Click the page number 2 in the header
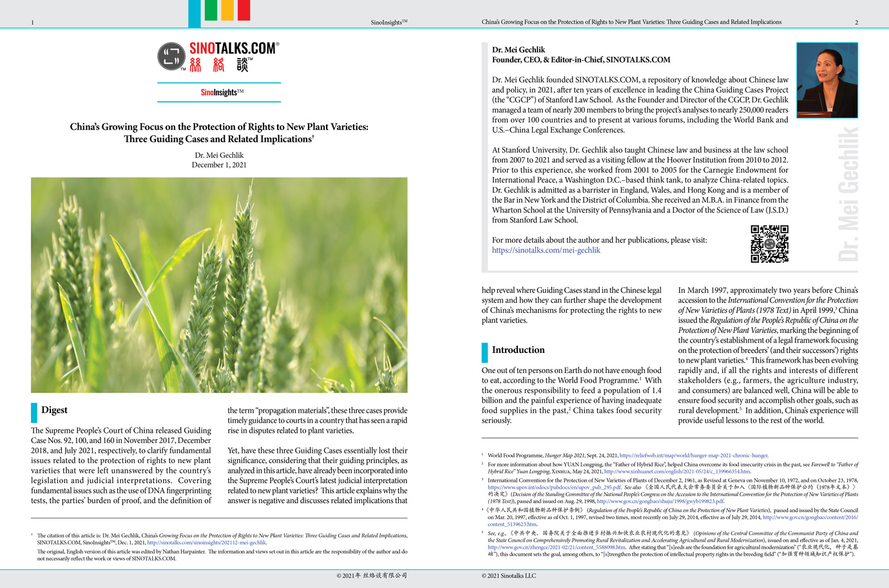Image resolution: width=889 pixels, height=588 pixels. (856, 23)
